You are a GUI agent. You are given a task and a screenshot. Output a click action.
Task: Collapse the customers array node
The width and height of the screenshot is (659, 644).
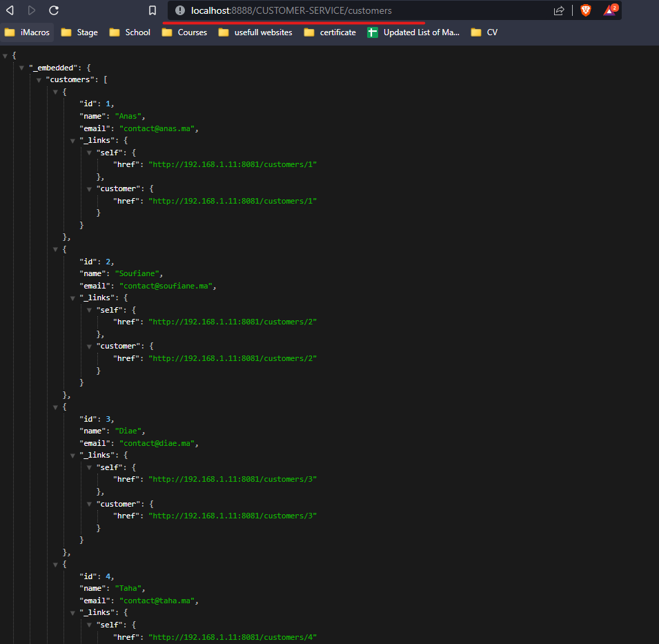tap(39, 79)
